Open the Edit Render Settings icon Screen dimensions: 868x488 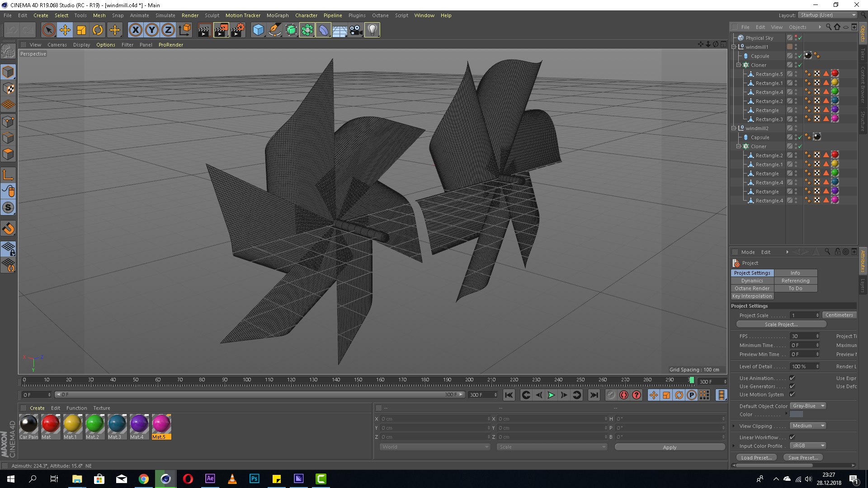238,30
